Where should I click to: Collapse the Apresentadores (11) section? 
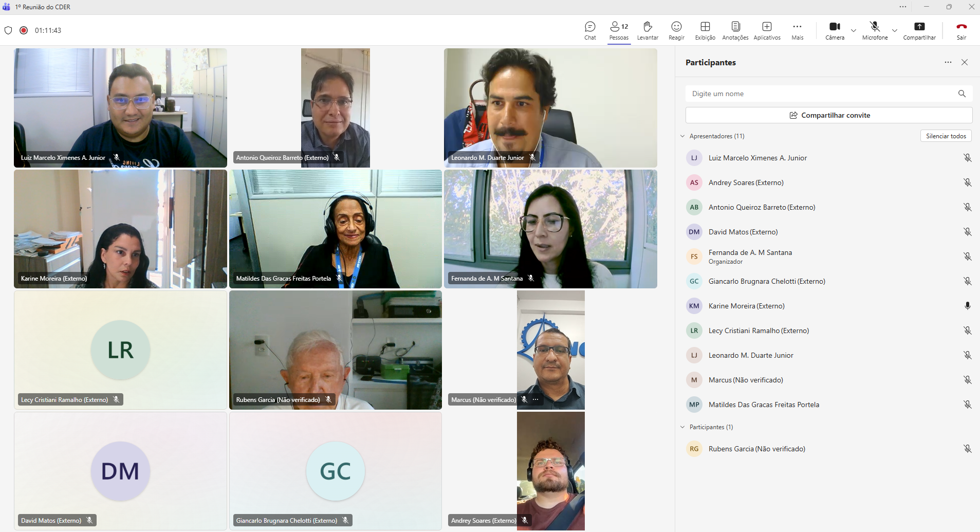click(x=682, y=136)
